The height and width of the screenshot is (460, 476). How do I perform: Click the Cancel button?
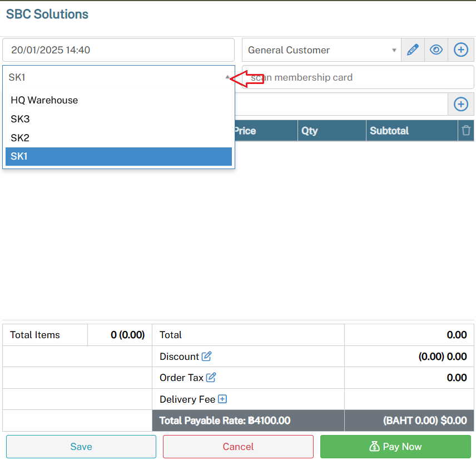coord(238,447)
